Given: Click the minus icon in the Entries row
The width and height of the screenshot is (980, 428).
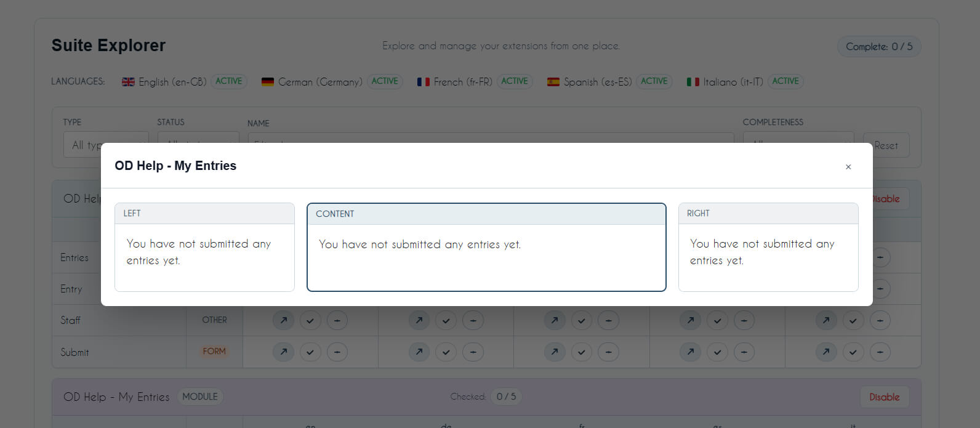Looking at the screenshot, I should pyautogui.click(x=881, y=257).
